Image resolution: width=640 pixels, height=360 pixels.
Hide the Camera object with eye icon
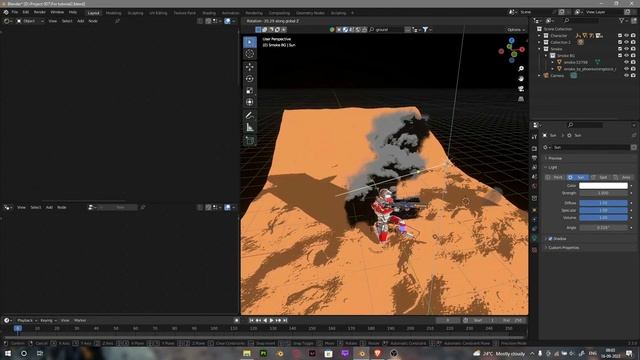point(626,76)
